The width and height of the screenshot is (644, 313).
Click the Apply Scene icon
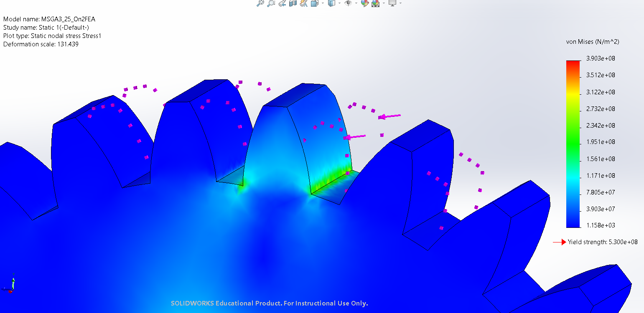[375, 3]
